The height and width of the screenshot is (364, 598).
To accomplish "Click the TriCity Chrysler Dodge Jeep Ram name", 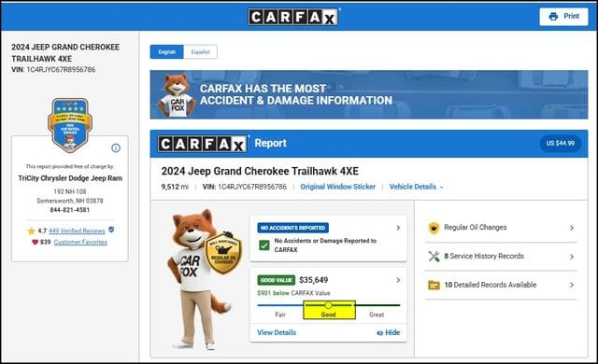I will pos(70,178).
